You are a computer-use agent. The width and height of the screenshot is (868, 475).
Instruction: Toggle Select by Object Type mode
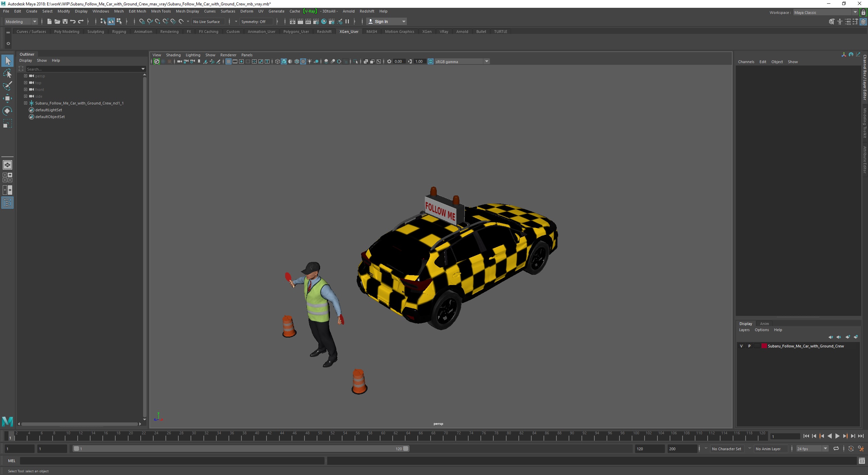coord(111,21)
